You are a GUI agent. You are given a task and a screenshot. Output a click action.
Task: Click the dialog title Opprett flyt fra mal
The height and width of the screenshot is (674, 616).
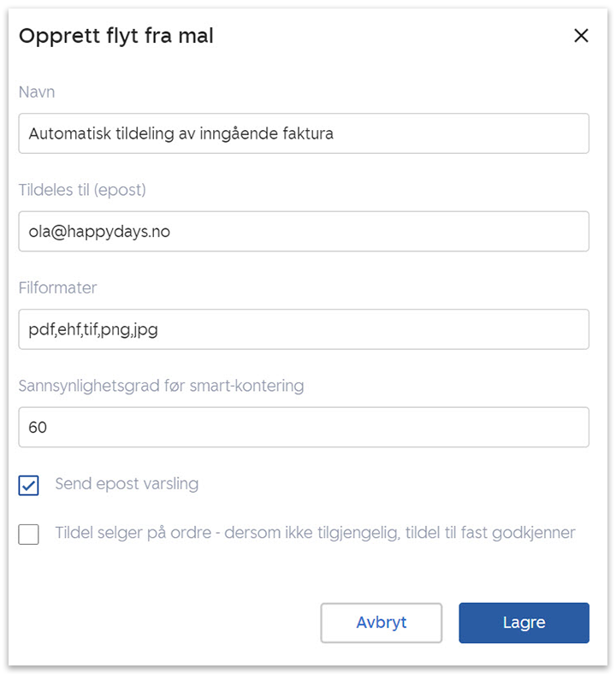(x=116, y=36)
